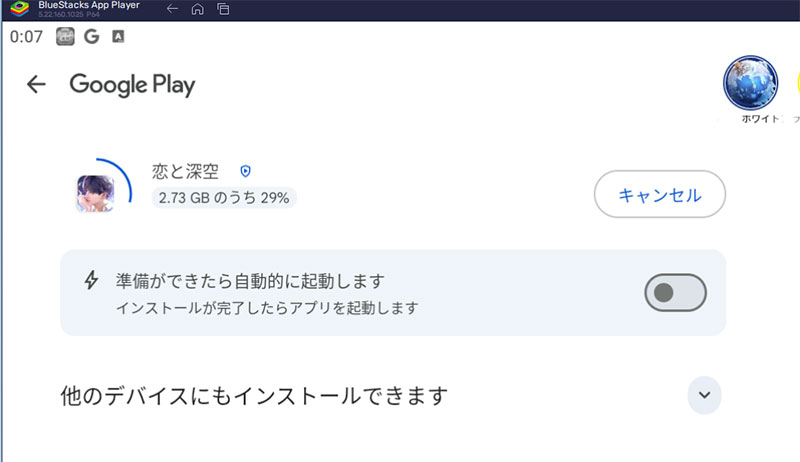Go back using the Google Play arrow
Screen dimensions: 800x462
(37, 84)
